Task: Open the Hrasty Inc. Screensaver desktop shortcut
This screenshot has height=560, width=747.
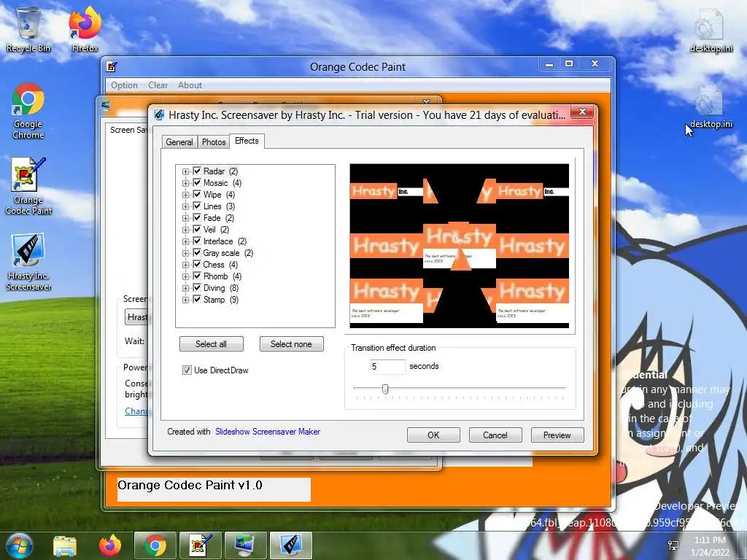Action: pos(28,262)
